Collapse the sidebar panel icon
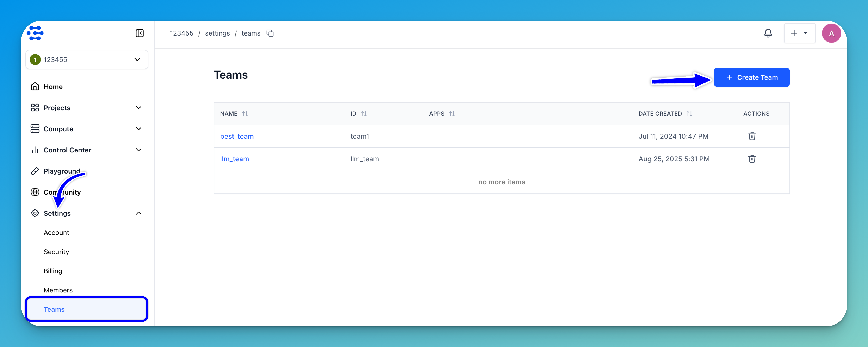 [x=139, y=33]
